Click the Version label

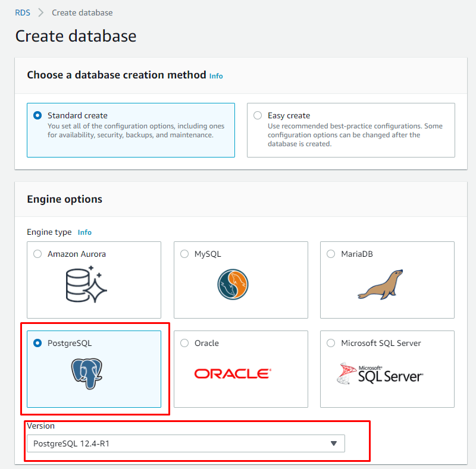pyautogui.click(x=40, y=426)
